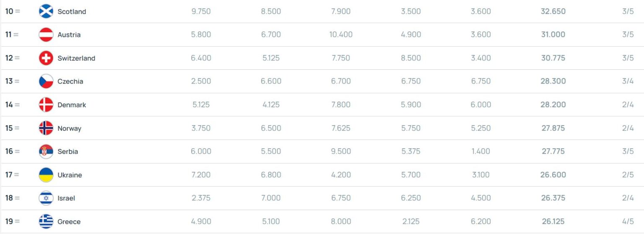The width and height of the screenshot is (644, 234).
Task: Click the Serbia flag icon
Action: pos(46,151)
